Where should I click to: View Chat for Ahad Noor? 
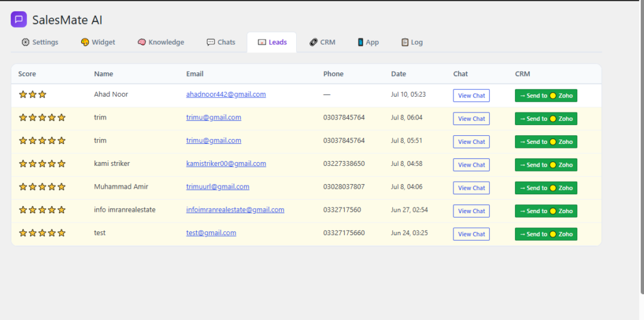click(x=472, y=96)
